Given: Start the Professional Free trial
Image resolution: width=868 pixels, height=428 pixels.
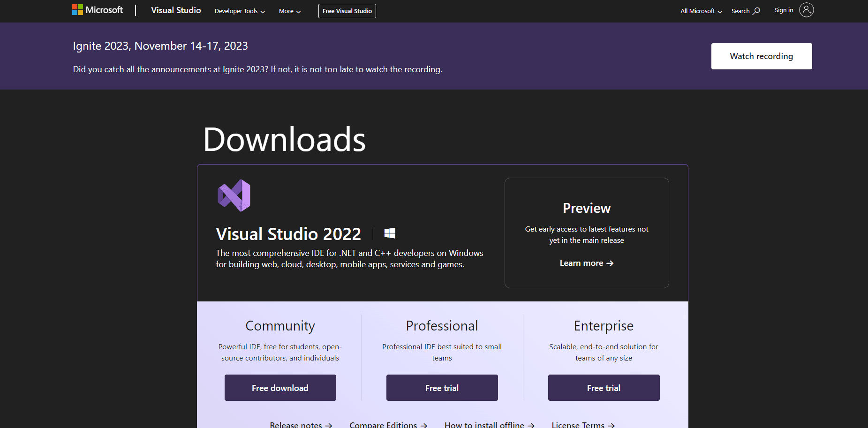Looking at the screenshot, I should pos(442,388).
